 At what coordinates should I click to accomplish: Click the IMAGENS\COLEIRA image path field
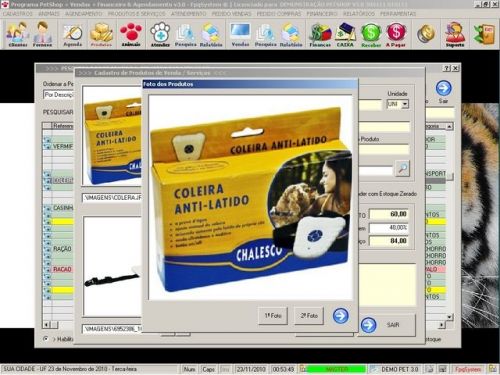click(x=112, y=198)
